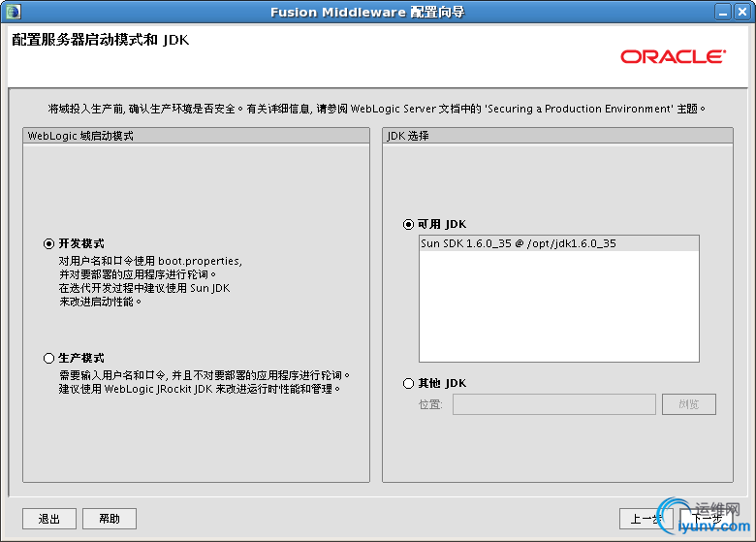Open the 帮助 help button
Viewport: 756px width, 542px height.
[x=110, y=519]
